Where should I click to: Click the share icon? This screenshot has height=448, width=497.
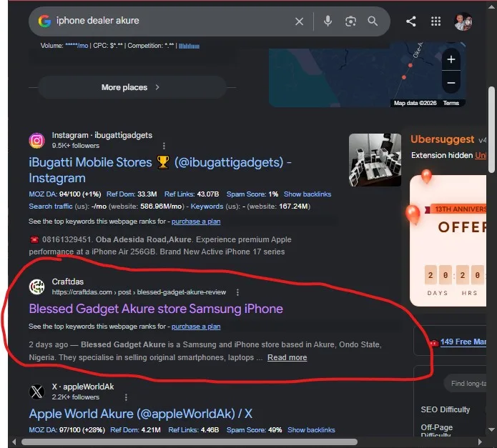[x=410, y=21]
